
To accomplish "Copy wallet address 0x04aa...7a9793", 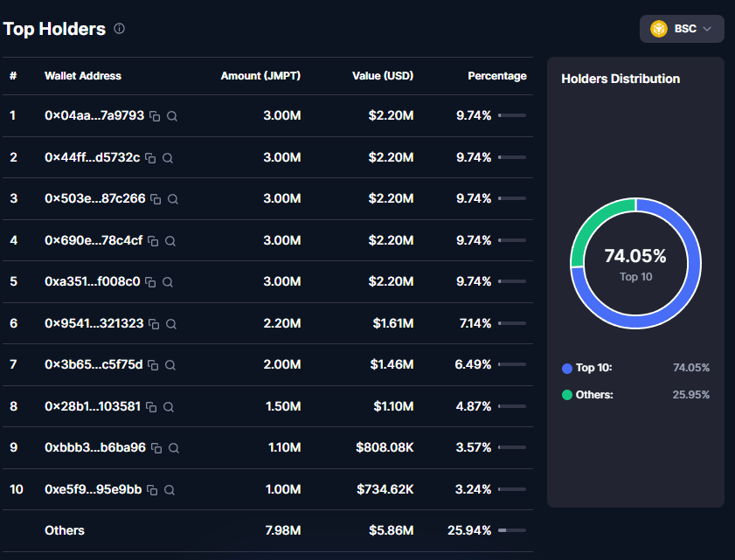I will (155, 116).
